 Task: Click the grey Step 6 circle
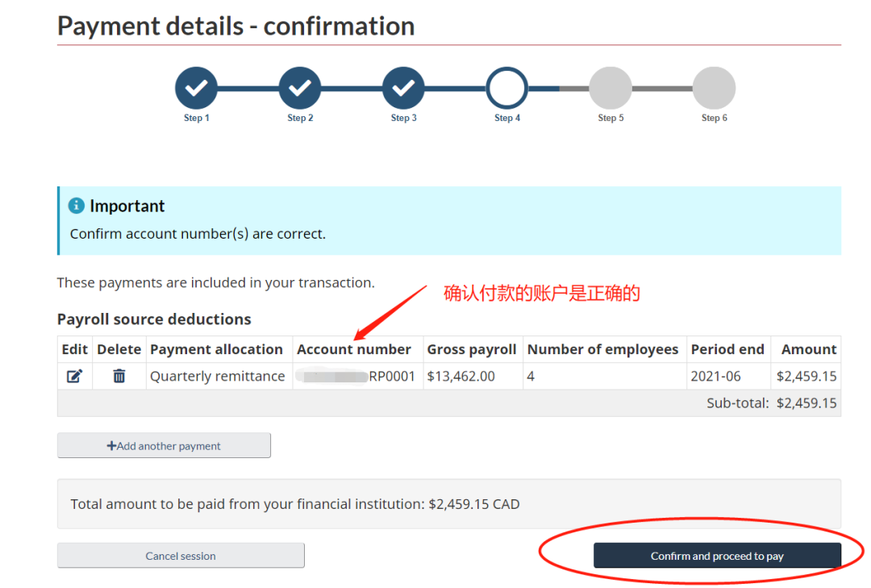pyautogui.click(x=714, y=88)
